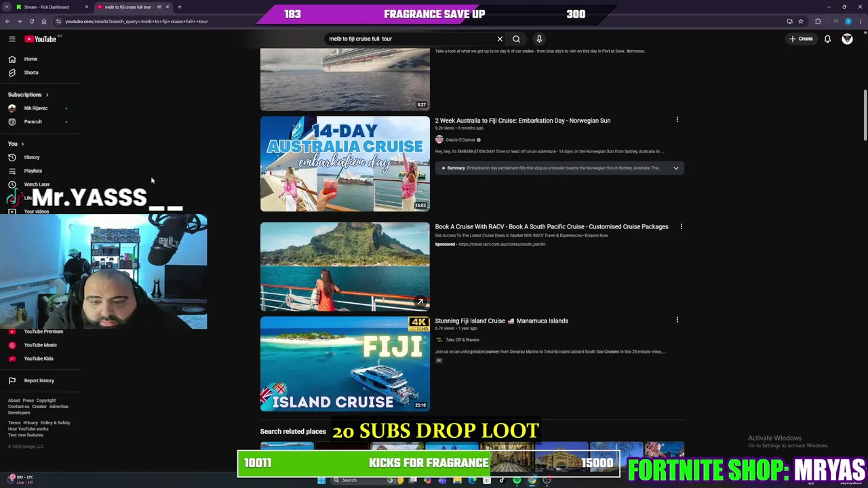Open options for RACV sponsored ad
This screenshot has height=488, width=868.
[x=681, y=226]
